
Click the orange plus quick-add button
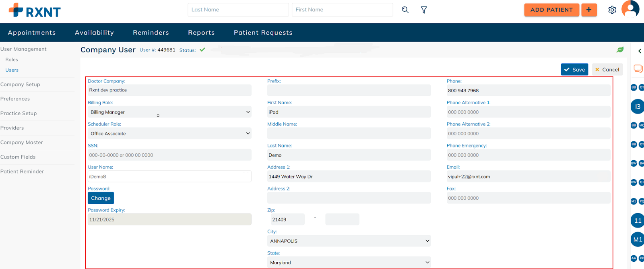[x=589, y=10]
